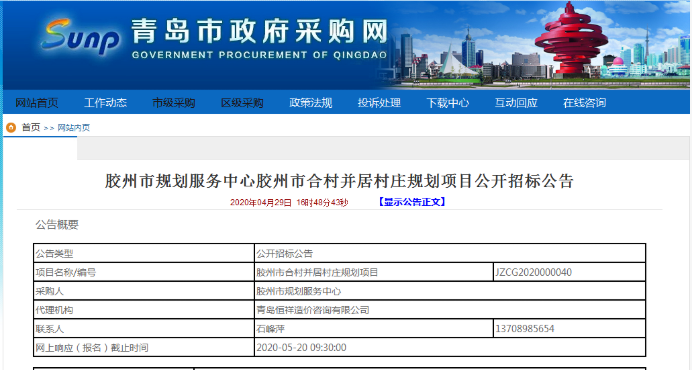The image size is (692, 370).
Task: Go to the 市级采购 section
Action: pos(174,103)
